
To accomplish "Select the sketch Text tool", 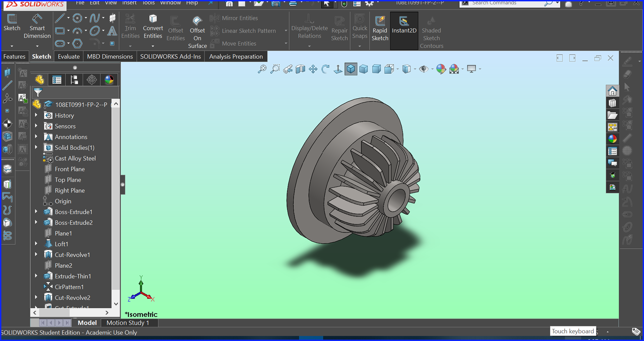I will tap(112, 31).
